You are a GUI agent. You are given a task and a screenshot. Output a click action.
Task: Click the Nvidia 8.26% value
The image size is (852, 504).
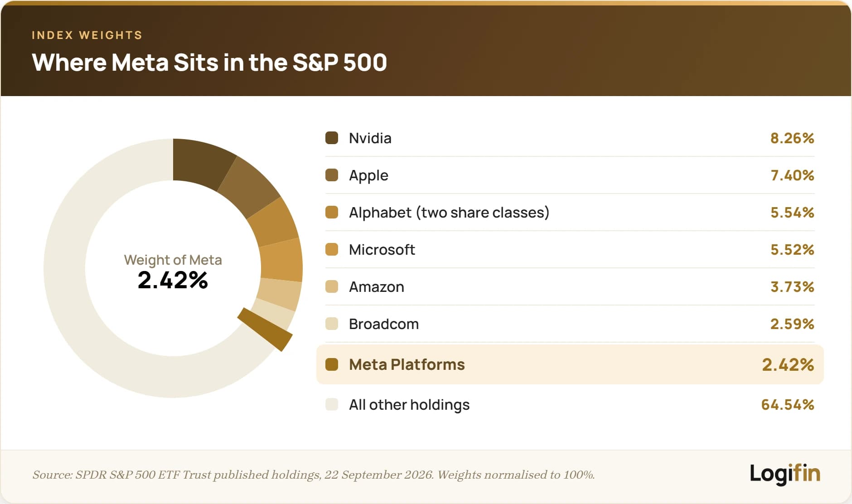tap(792, 138)
